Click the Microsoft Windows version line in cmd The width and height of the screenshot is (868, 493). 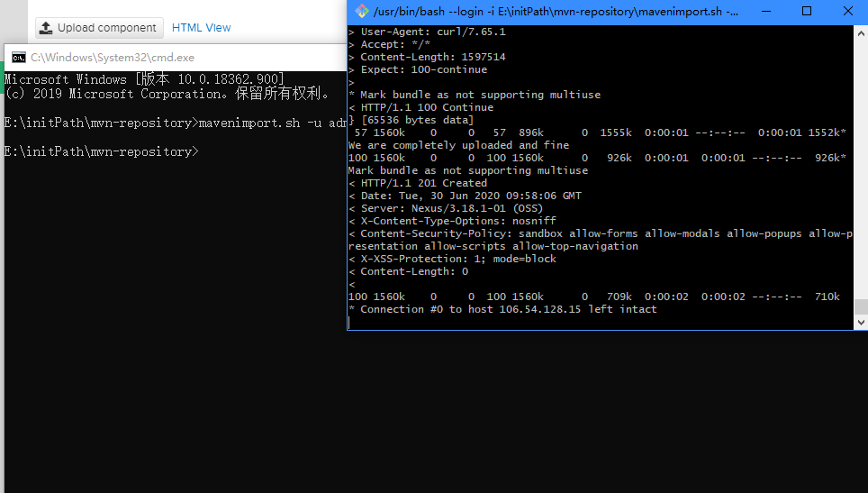coord(144,79)
